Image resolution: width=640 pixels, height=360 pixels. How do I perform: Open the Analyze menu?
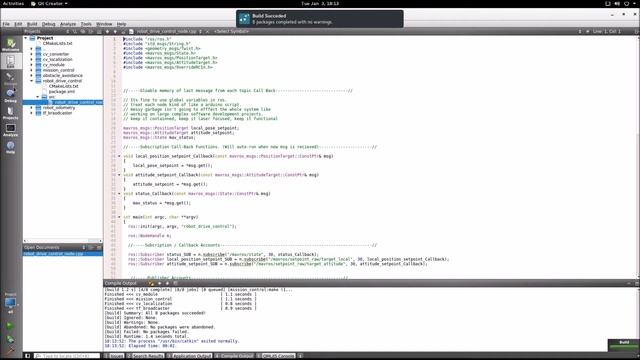coord(68,24)
